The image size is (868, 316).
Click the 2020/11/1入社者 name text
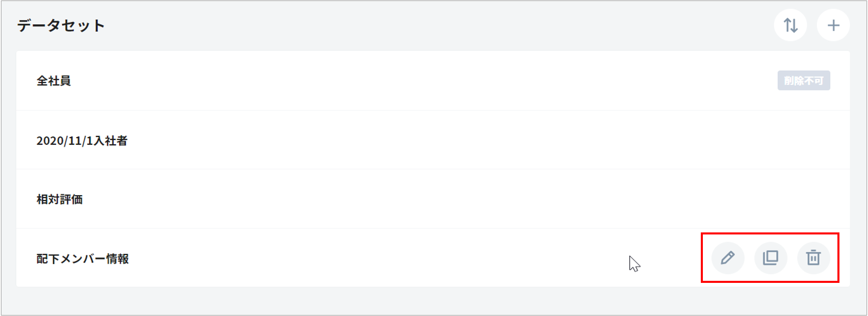pos(82,141)
